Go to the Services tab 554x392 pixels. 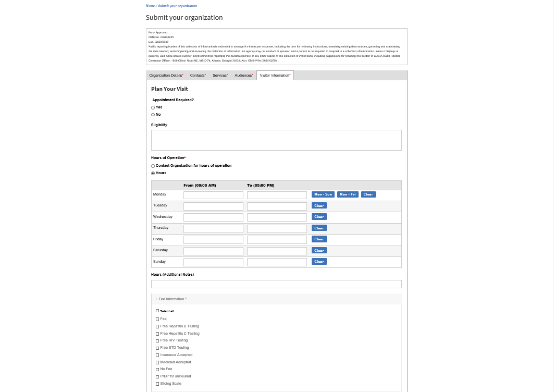point(220,76)
